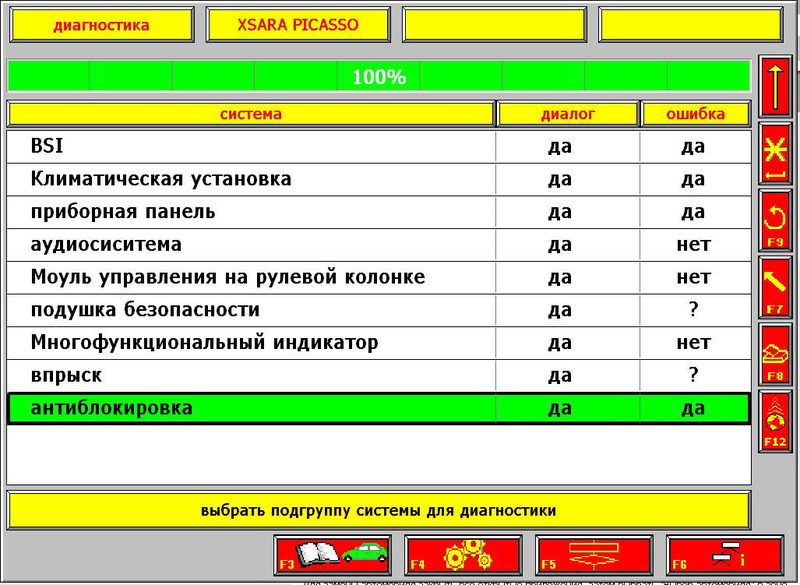Screen dimensions: 800x585
Task: Select the приборная панель row
Action: click(379, 212)
